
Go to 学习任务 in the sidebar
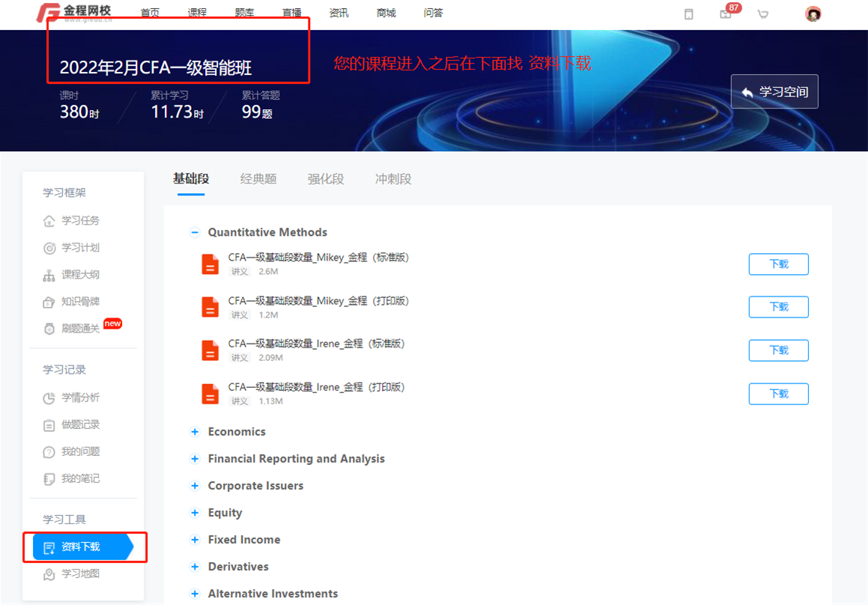(80, 221)
